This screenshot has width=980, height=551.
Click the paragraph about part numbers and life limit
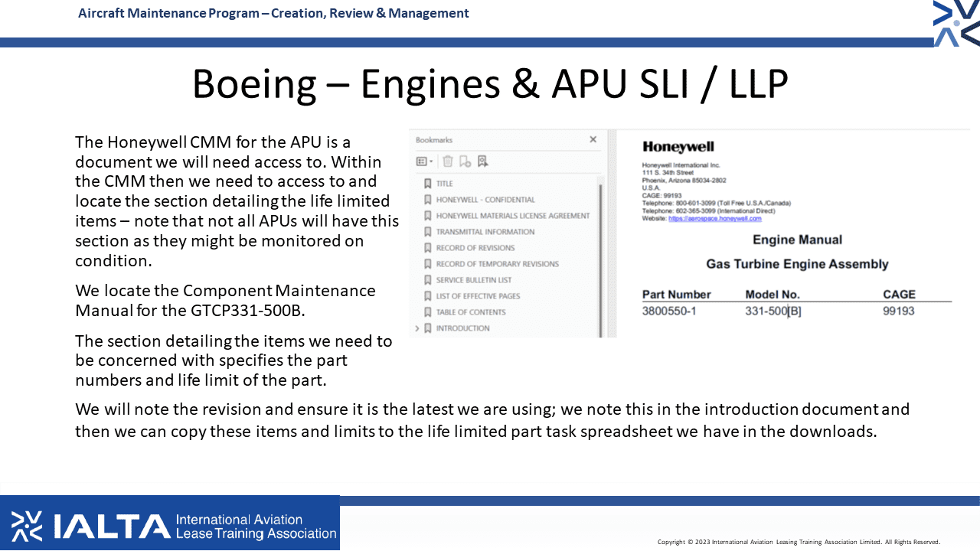pos(234,360)
